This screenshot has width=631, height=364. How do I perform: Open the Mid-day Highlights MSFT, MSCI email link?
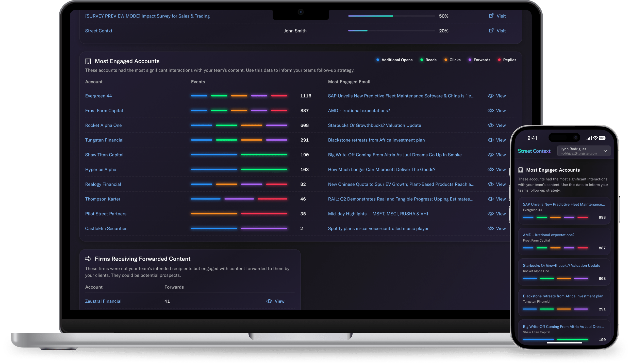(x=378, y=214)
